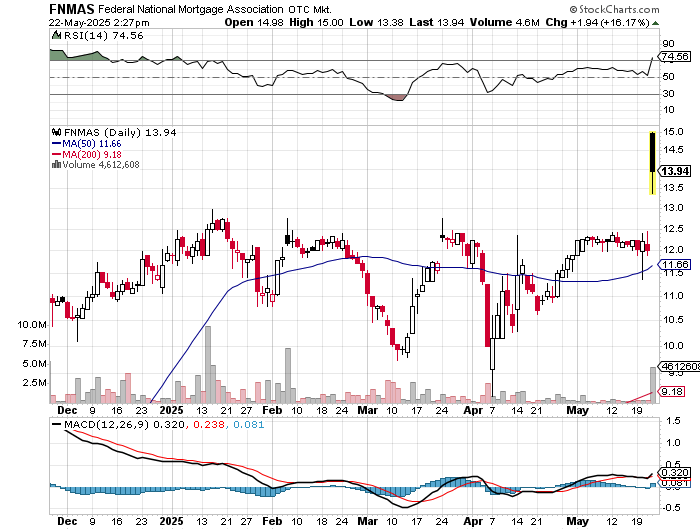Click the 10.0M volume axis label
The height and width of the screenshot is (530, 700).
[32, 325]
